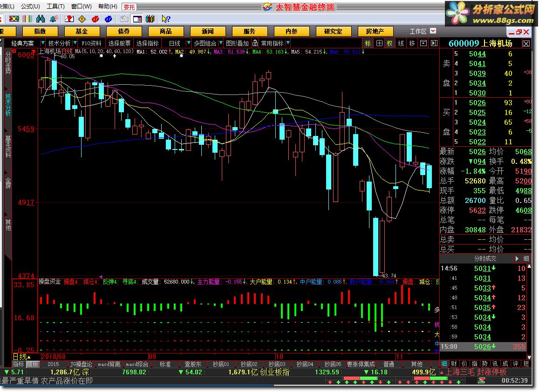
Task: Open the 工具(T) menu
Action: click(x=56, y=6)
